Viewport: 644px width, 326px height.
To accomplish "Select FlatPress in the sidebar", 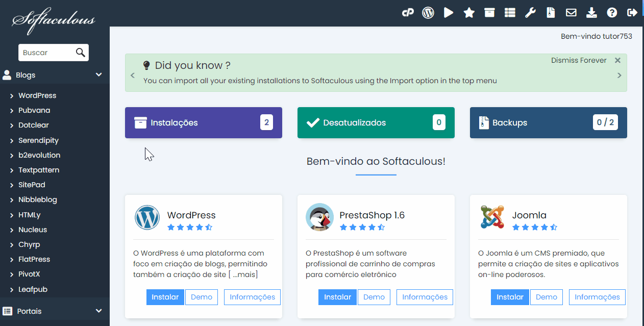I will pyautogui.click(x=34, y=259).
